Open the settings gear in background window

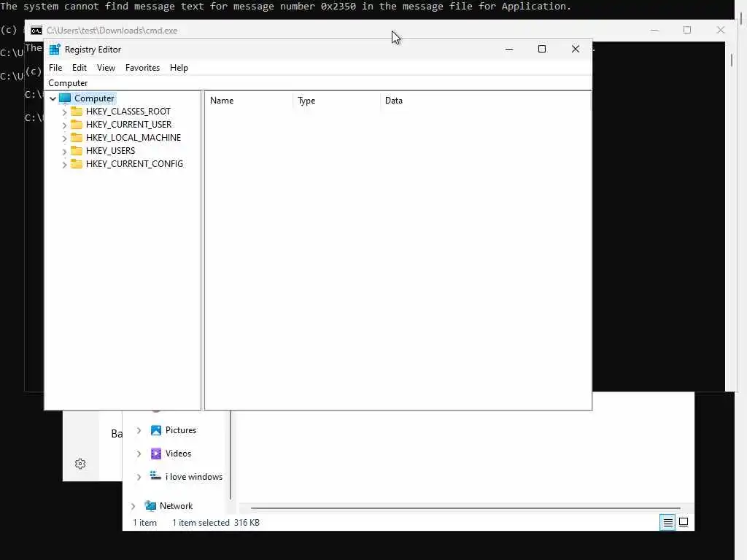[x=80, y=464]
